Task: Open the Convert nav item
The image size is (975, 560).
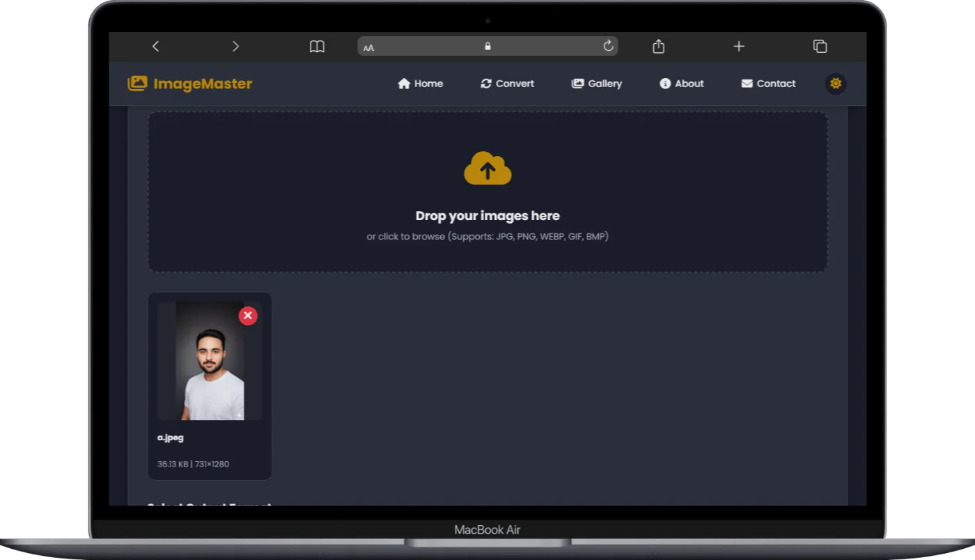Action: (x=507, y=84)
